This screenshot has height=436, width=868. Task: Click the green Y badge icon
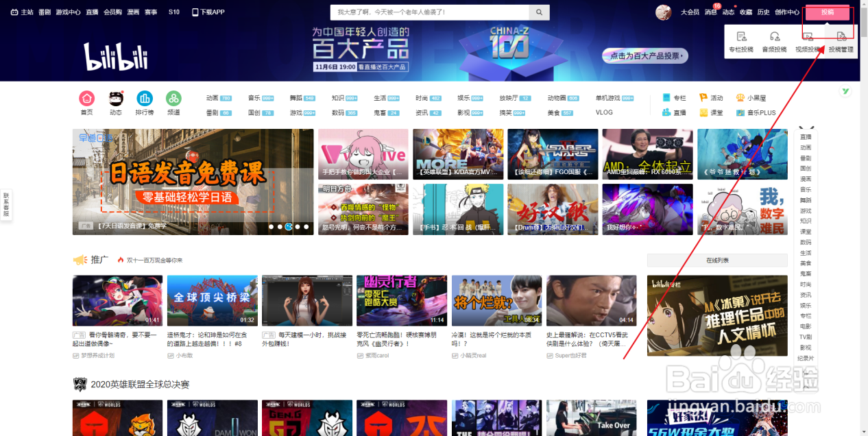(846, 91)
